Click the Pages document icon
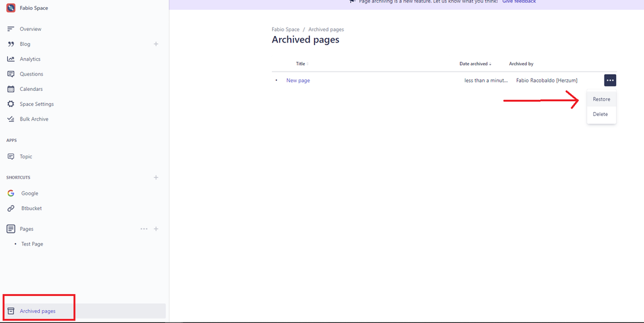 (x=11, y=229)
